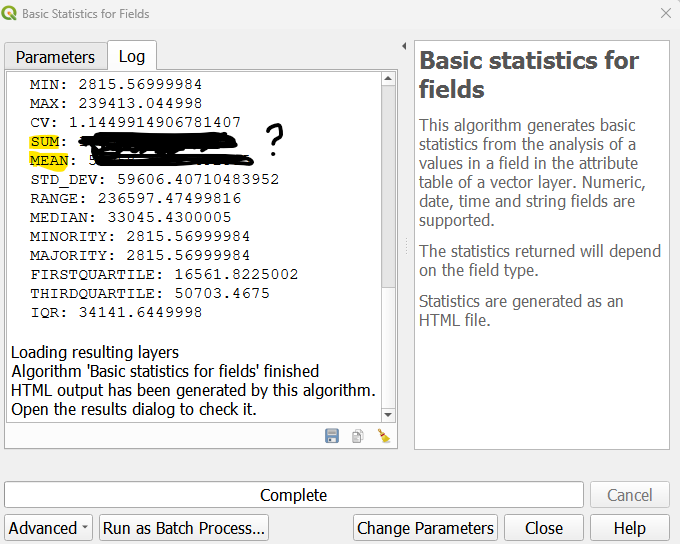Click the Cancel button
This screenshot has width=680, height=544.
(x=629, y=495)
